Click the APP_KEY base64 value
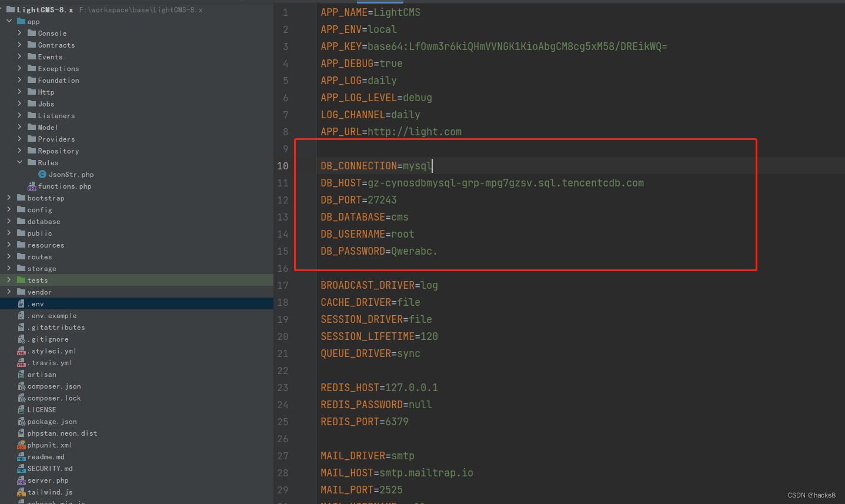The width and height of the screenshot is (845, 504). tap(517, 46)
